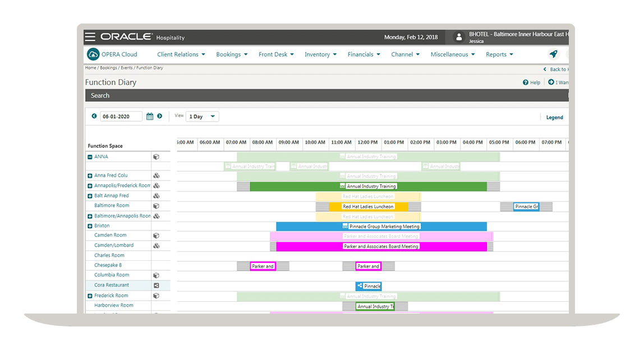Select the blue Pinnacle Group Marketing Meeting event
This screenshot has height=350, width=644.
(381, 227)
